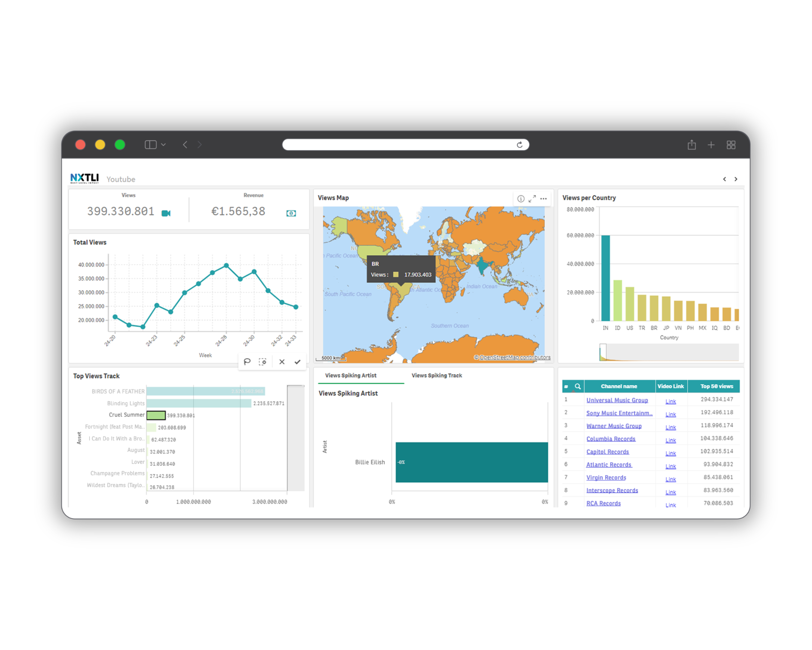Click the BR color swatch in map tooltip

[396, 275]
